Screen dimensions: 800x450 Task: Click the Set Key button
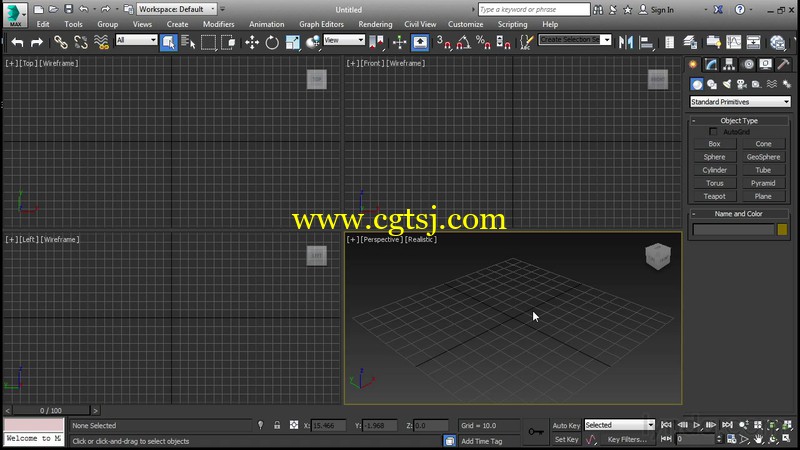[x=566, y=439]
